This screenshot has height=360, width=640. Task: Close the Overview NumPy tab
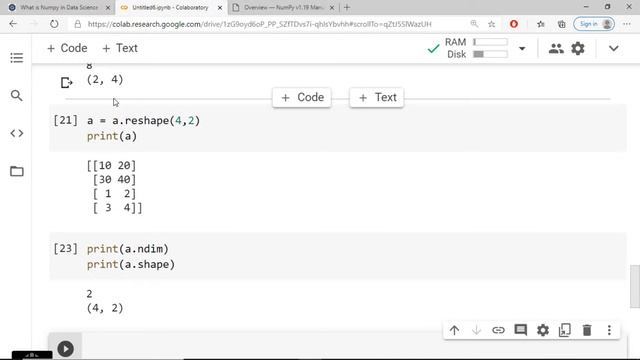click(332, 7)
